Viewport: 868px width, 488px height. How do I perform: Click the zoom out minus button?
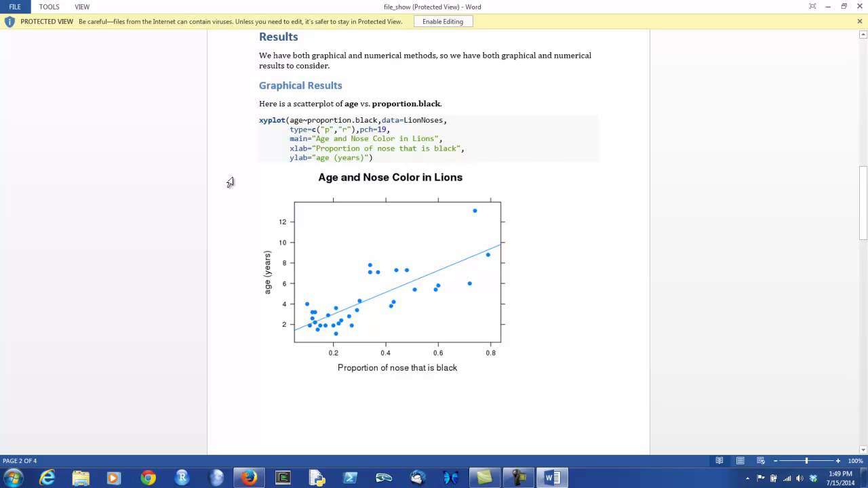tap(776, 461)
